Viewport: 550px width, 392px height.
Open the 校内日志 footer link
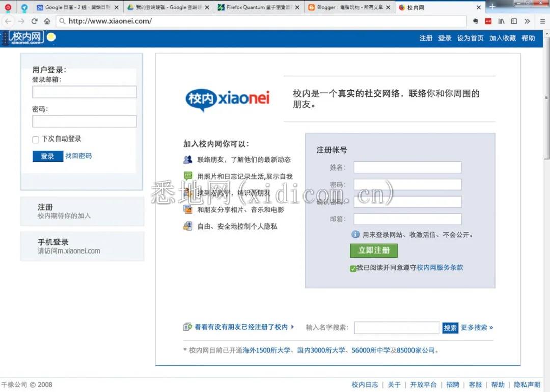tap(365, 385)
